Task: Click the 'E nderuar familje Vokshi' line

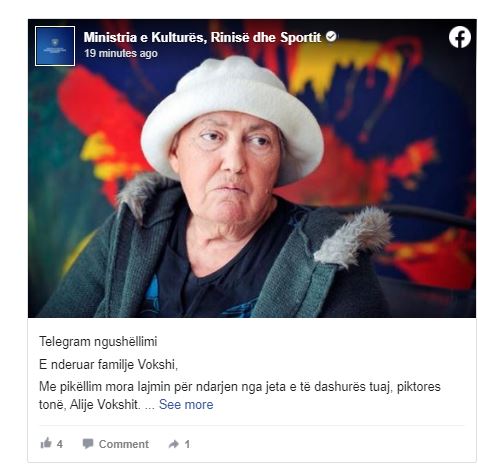Action: coord(108,364)
